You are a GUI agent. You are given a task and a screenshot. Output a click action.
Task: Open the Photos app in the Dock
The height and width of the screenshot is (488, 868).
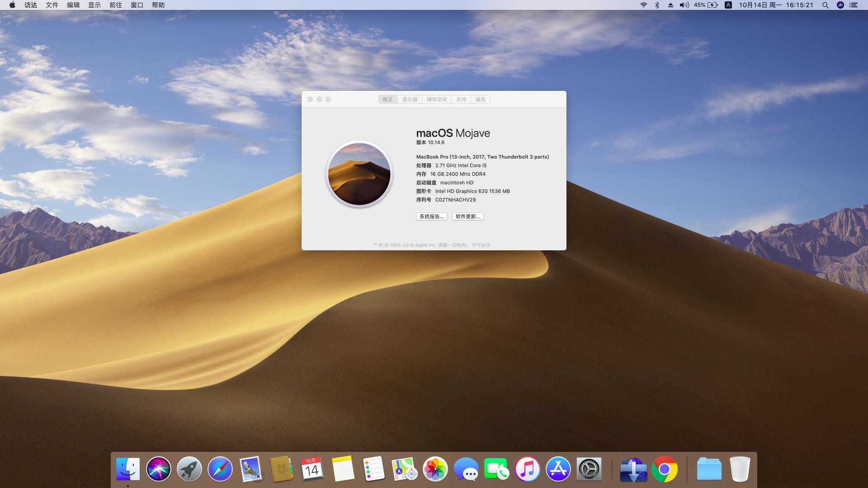[435, 469]
